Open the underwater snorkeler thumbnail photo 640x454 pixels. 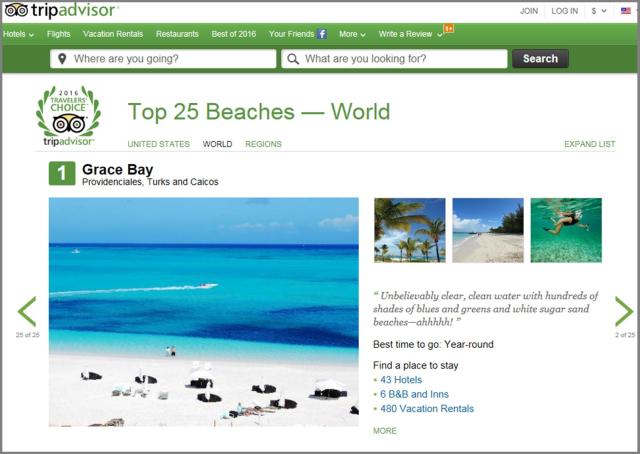566,230
